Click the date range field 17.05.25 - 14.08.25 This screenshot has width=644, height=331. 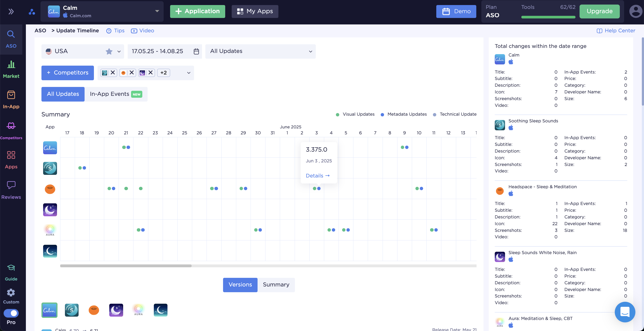(x=165, y=51)
